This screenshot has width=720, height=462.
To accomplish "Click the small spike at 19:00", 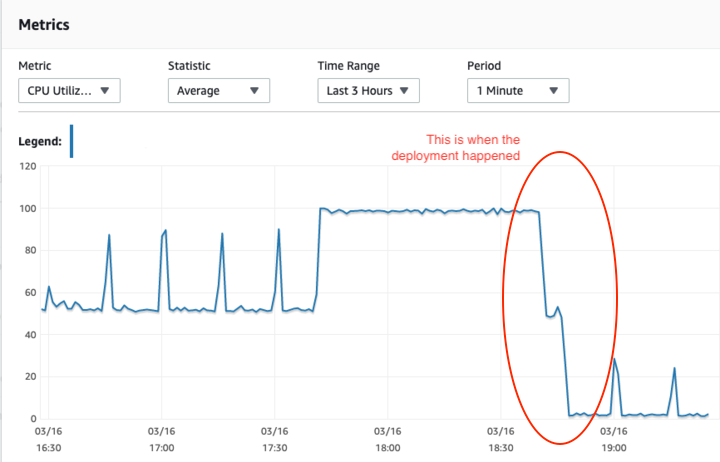I will click(x=614, y=359).
